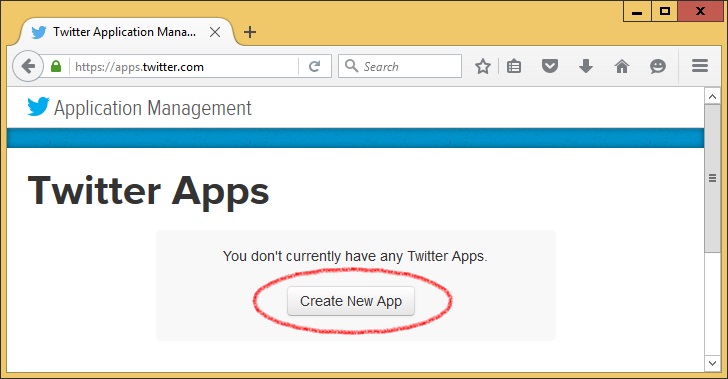This screenshot has height=379, width=728.
Task: Bookmark this page with the star icon
Action: coord(483,66)
